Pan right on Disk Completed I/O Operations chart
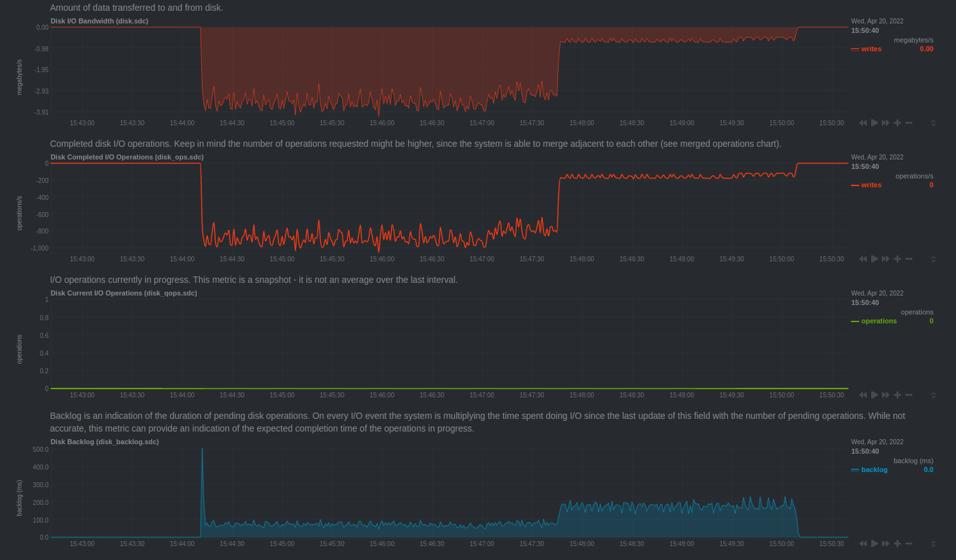Screen dimensions: 956x560 886,259
